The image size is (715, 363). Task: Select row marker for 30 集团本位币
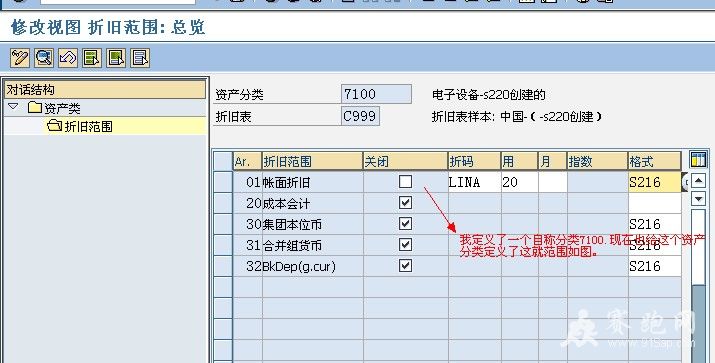pos(223,224)
